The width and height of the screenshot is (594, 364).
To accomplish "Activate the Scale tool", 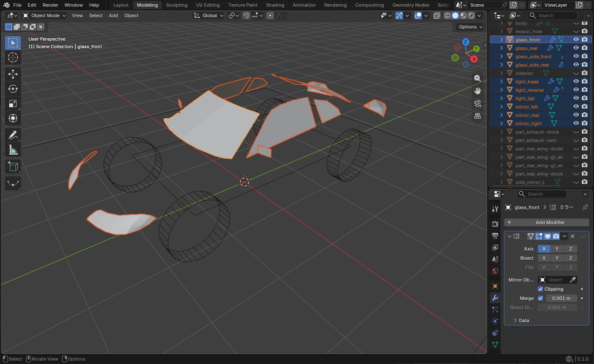I will (13, 103).
